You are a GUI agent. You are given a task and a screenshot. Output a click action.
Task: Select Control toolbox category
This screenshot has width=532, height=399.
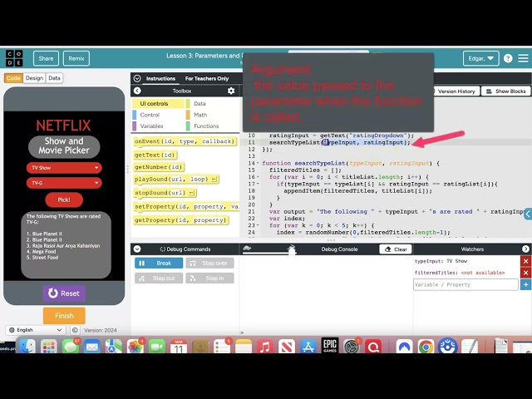158,115
